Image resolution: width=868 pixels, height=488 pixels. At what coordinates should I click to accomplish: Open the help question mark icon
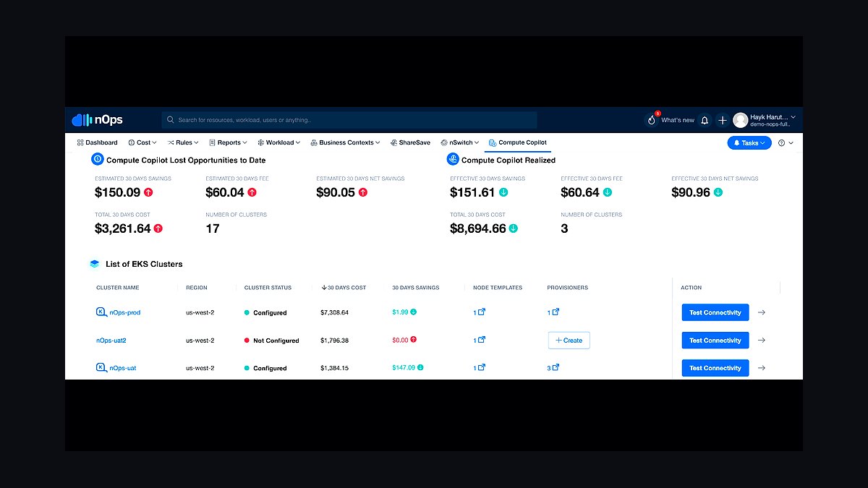782,143
